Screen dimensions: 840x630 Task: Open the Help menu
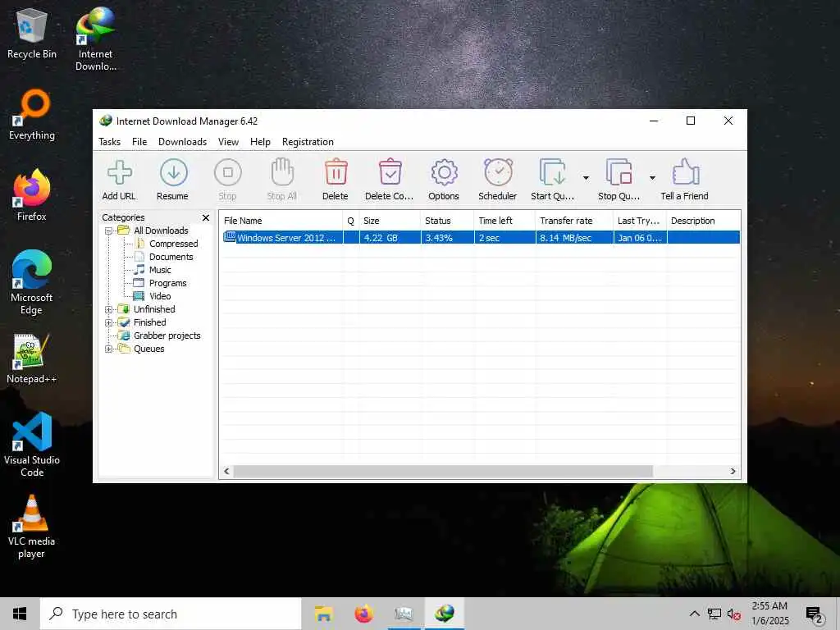click(x=260, y=142)
